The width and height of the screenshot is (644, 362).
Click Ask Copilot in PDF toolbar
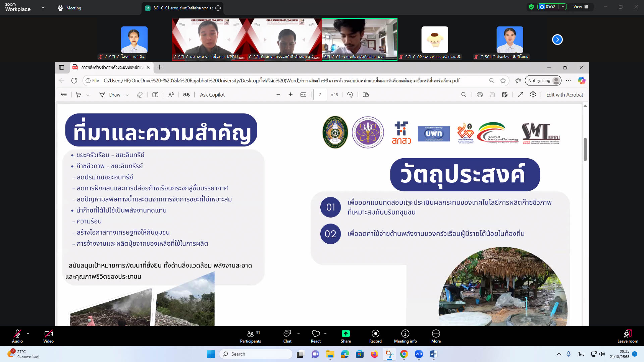(212, 95)
